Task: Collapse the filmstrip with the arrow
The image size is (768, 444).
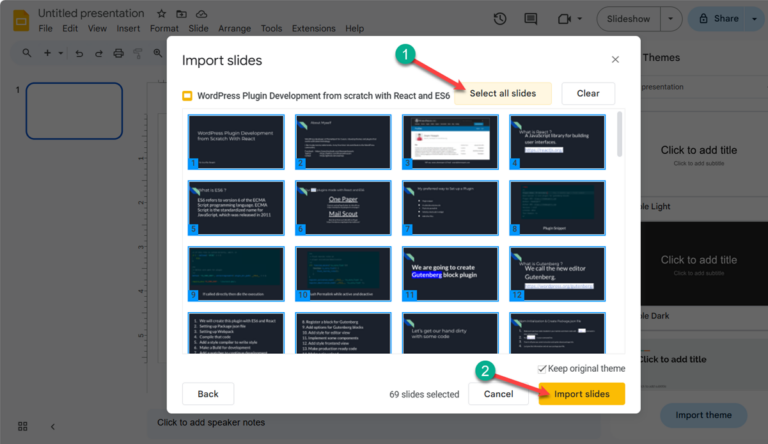Action: tap(52, 427)
